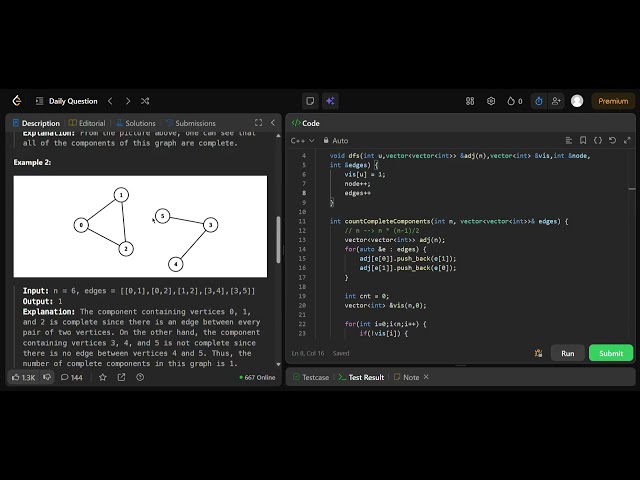This screenshot has height=480, width=640.
Task: Click the 'Ln 8, Col 16' status text
Action: (x=308, y=353)
